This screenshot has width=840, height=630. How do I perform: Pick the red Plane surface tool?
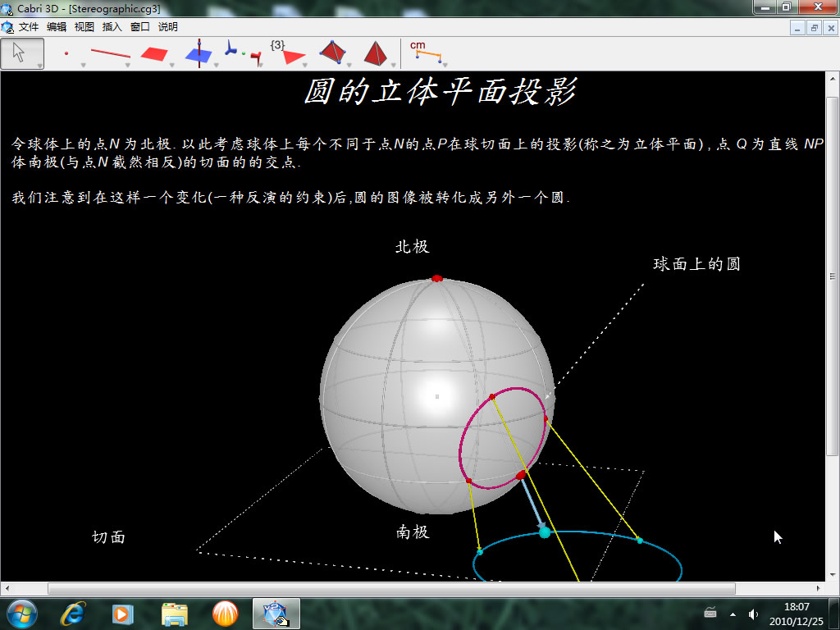click(153, 53)
